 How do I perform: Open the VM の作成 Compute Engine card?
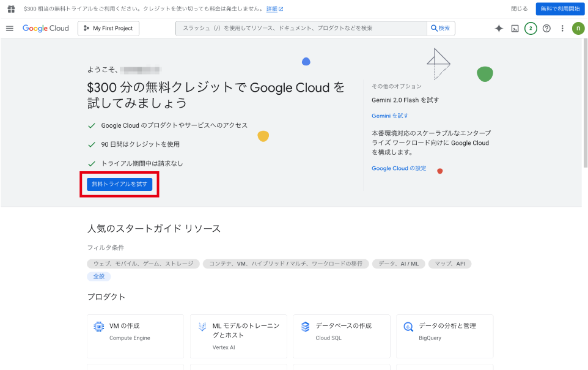tap(135, 336)
